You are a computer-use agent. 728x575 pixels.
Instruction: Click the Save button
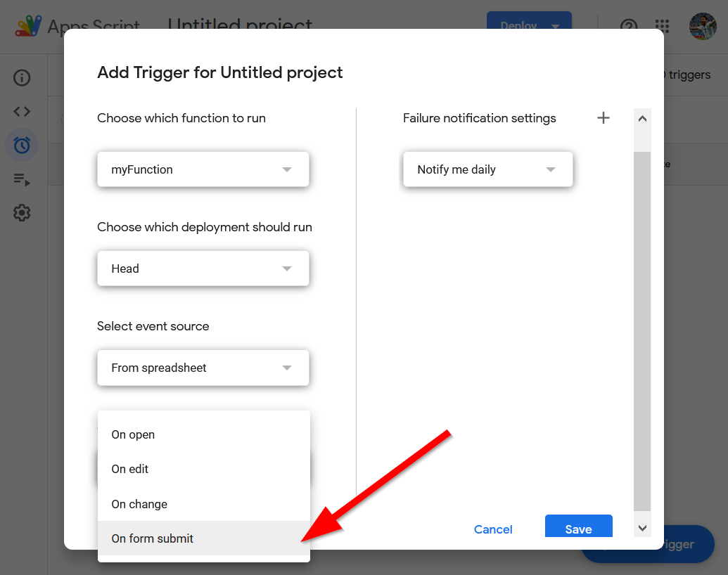click(x=578, y=529)
